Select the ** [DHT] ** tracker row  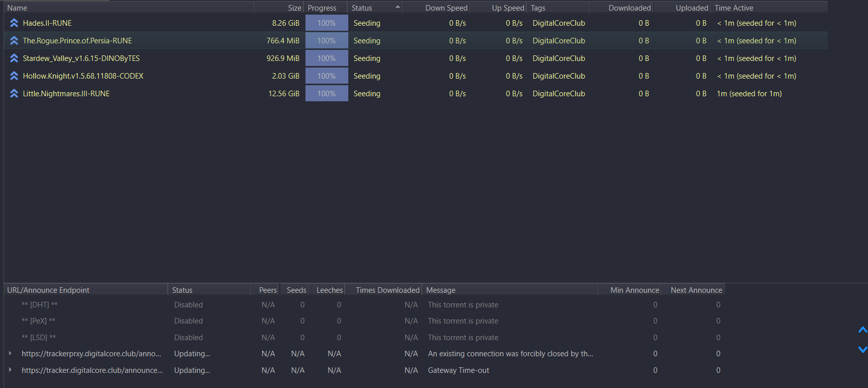click(x=39, y=305)
